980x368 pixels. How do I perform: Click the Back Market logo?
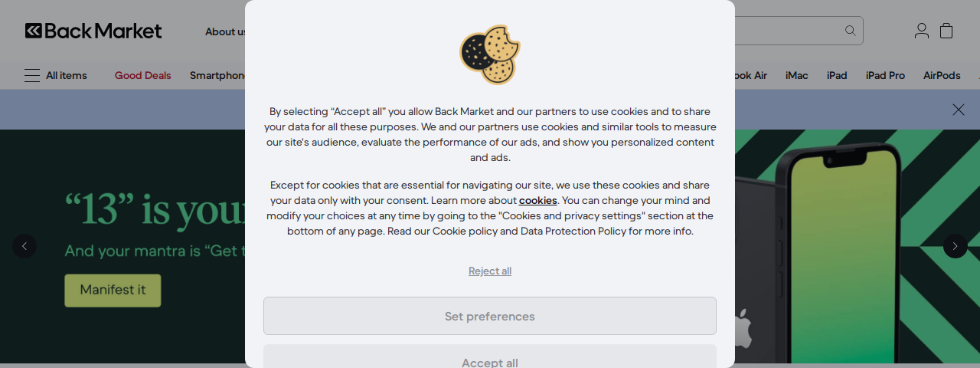[93, 31]
